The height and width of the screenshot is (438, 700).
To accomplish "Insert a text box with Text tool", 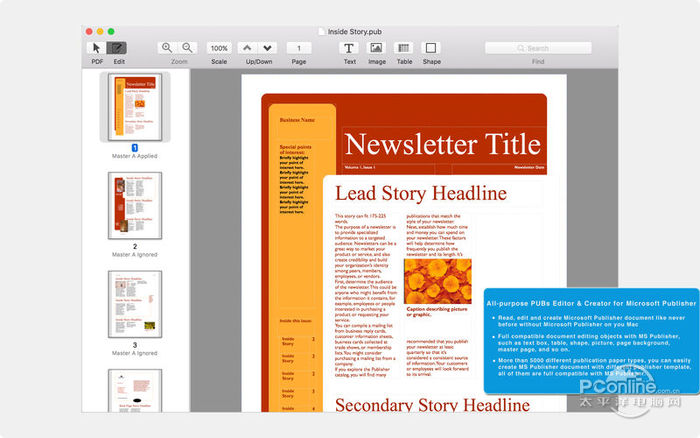I will tap(349, 47).
